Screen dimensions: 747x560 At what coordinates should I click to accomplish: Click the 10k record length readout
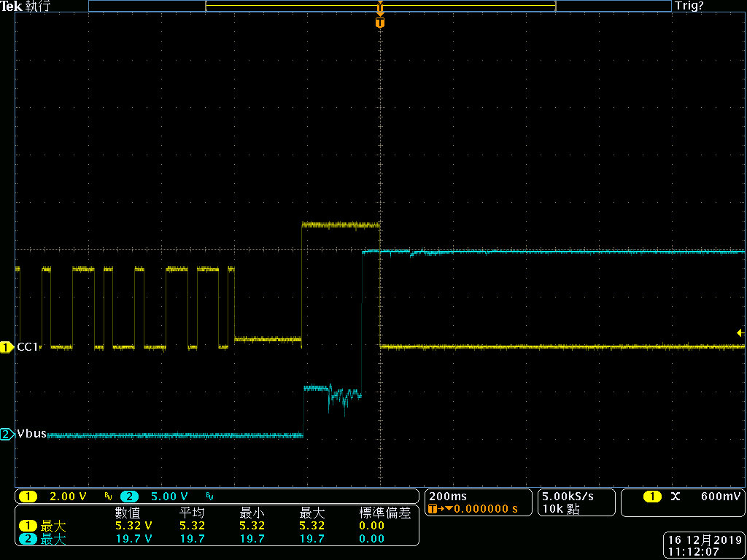[x=560, y=509]
